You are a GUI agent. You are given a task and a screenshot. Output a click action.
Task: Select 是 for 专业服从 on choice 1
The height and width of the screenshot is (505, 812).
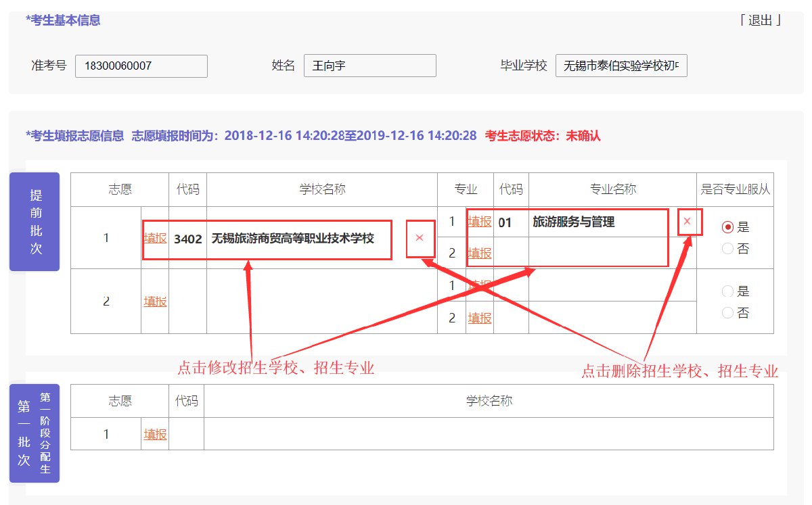(x=728, y=227)
